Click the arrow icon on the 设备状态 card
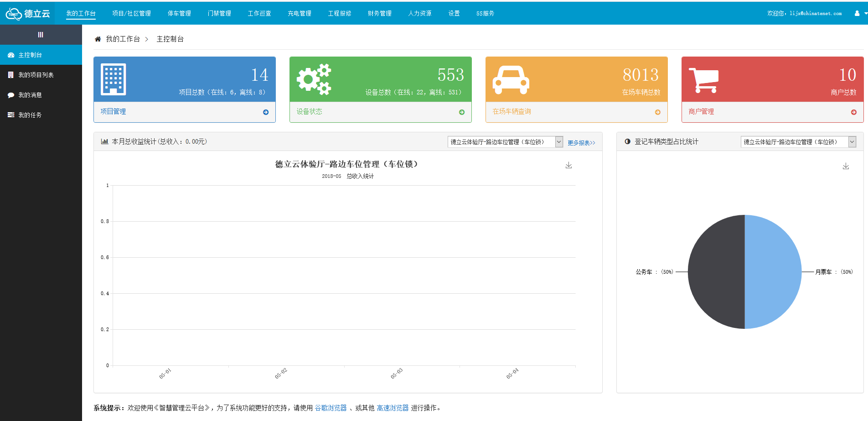Screen dimensions: 868x421 pyautogui.click(x=462, y=112)
